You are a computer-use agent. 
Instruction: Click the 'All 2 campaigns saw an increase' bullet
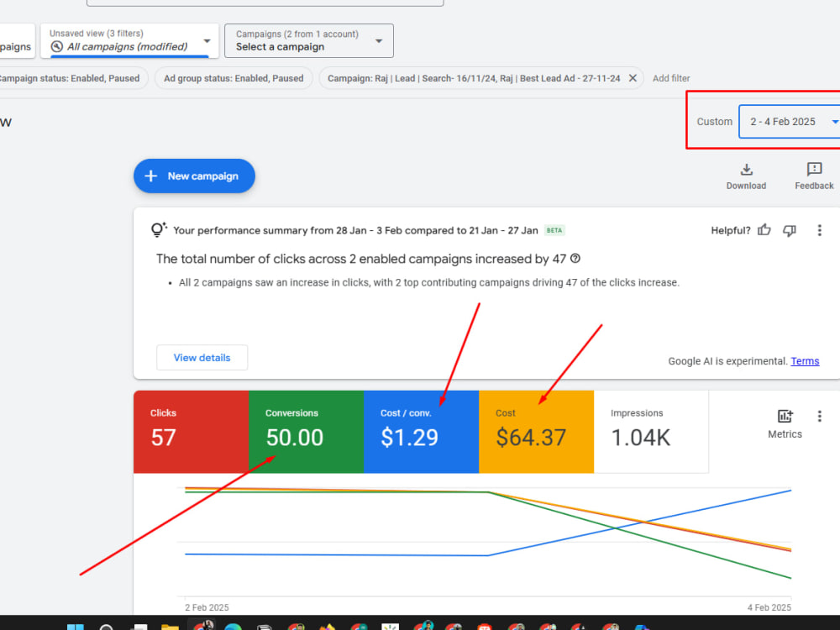point(429,282)
